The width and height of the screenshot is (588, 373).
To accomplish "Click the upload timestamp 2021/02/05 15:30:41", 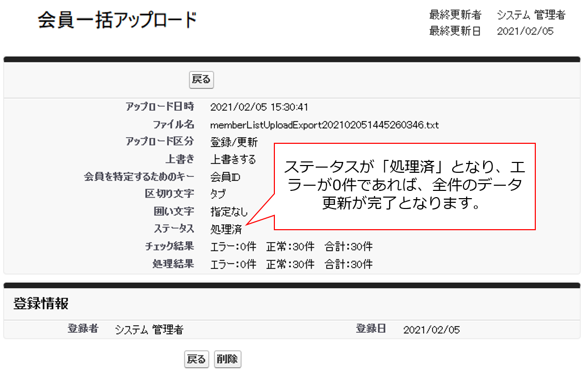I will (x=259, y=108).
